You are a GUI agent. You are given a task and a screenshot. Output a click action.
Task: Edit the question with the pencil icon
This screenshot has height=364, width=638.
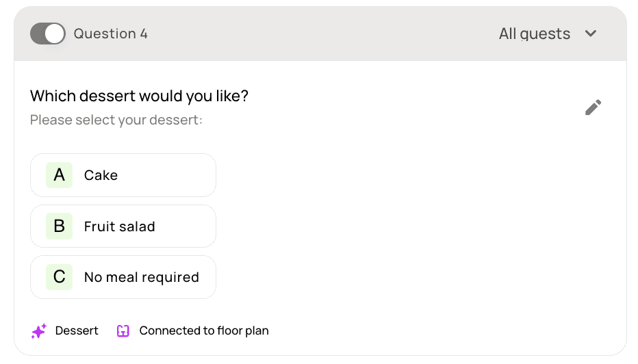click(593, 107)
